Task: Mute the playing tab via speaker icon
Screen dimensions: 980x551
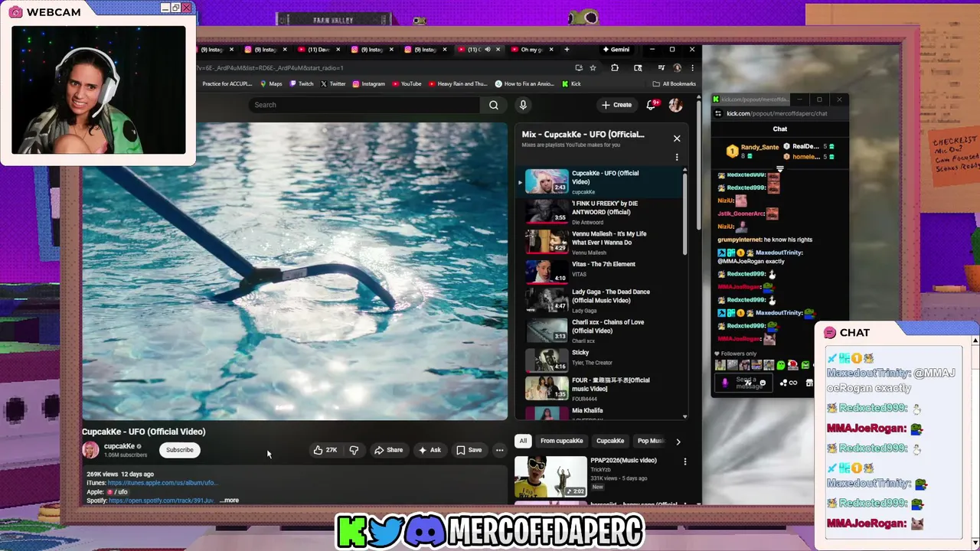Action: click(x=488, y=50)
